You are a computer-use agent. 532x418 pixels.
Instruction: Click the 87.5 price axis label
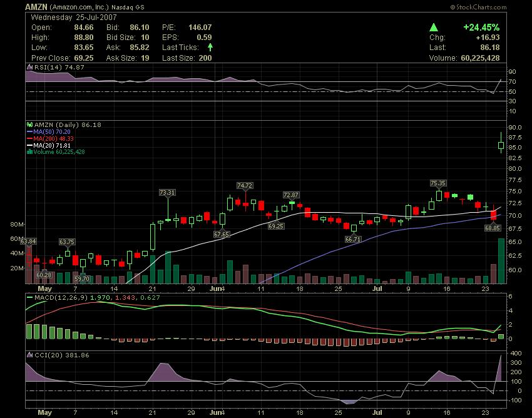515,137
